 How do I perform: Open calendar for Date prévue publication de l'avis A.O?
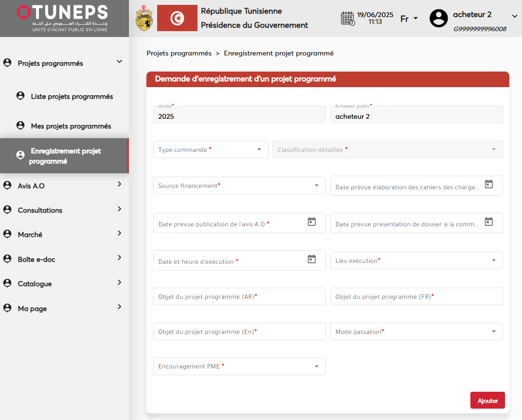[311, 222]
